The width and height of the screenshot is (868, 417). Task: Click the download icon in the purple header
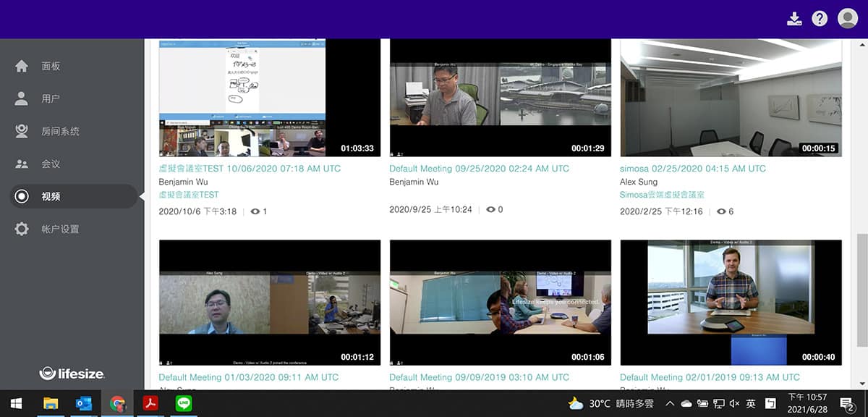[x=795, y=19]
